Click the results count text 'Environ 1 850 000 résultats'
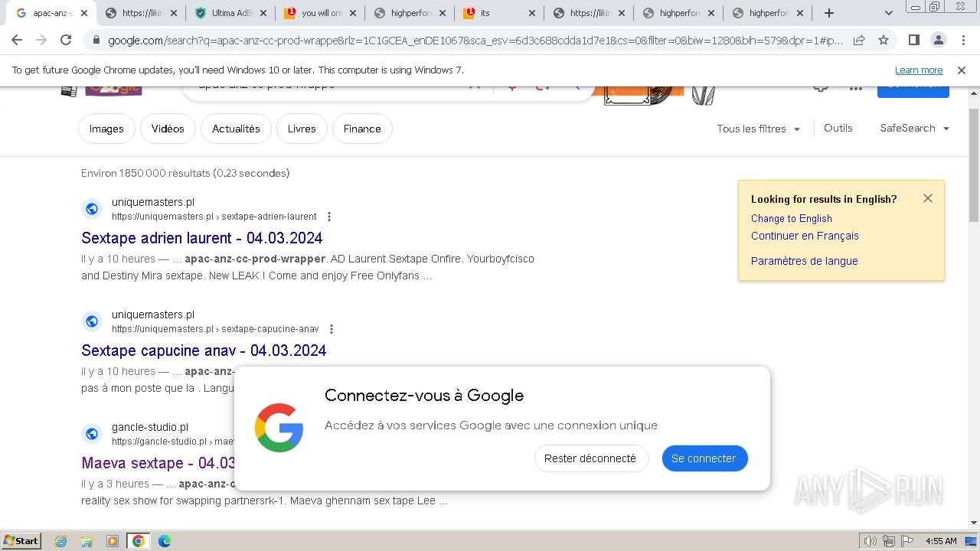This screenshot has height=551, width=980. pos(145,173)
